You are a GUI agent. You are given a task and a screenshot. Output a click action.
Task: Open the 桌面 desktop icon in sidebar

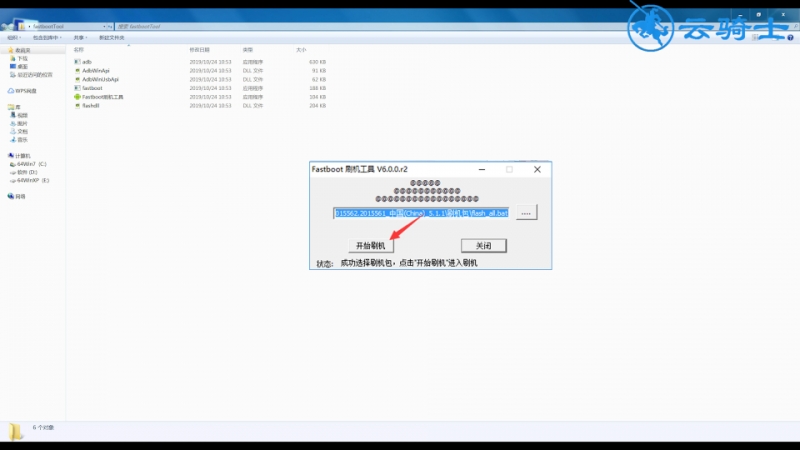click(x=13, y=66)
